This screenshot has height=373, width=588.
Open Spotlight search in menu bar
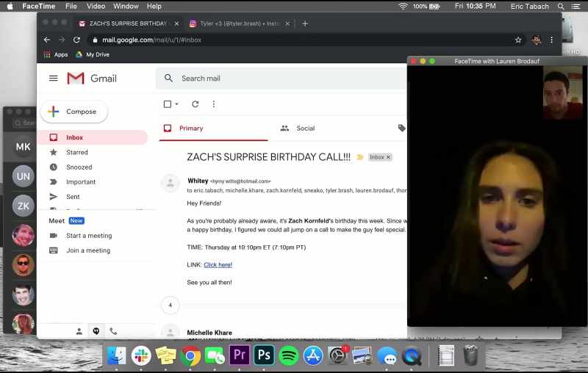click(x=561, y=6)
